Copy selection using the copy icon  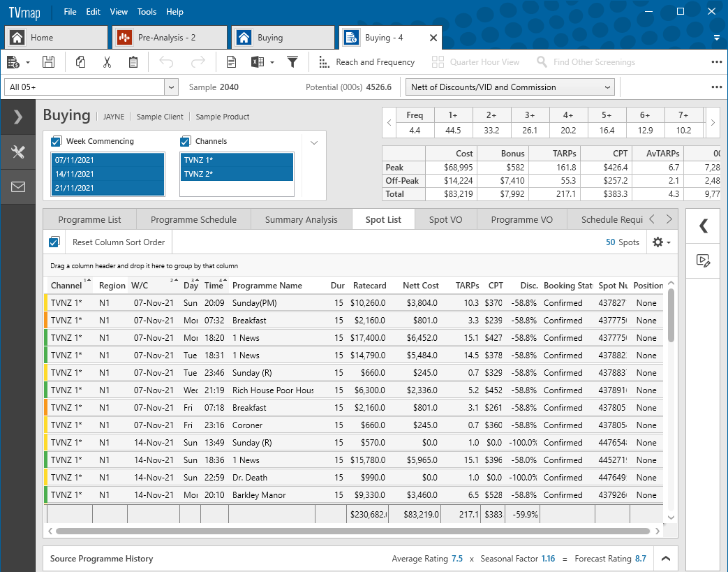tap(80, 61)
